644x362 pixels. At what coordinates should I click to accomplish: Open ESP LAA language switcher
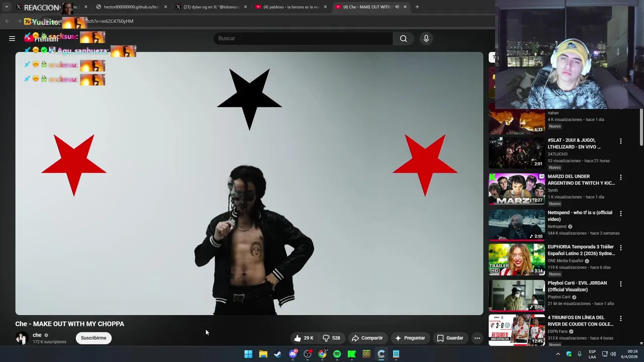click(592, 354)
